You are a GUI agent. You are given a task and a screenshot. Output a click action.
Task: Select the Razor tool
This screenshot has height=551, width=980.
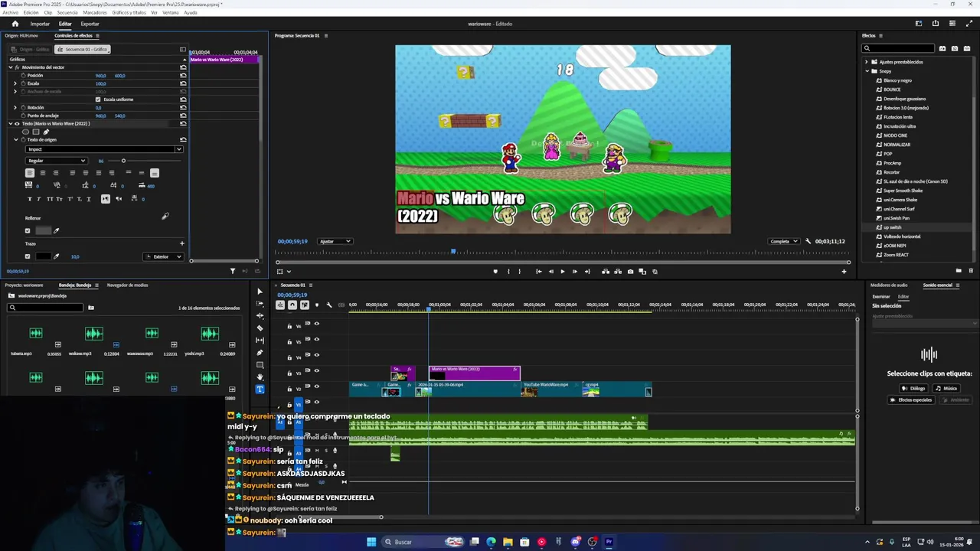coord(260,328)
